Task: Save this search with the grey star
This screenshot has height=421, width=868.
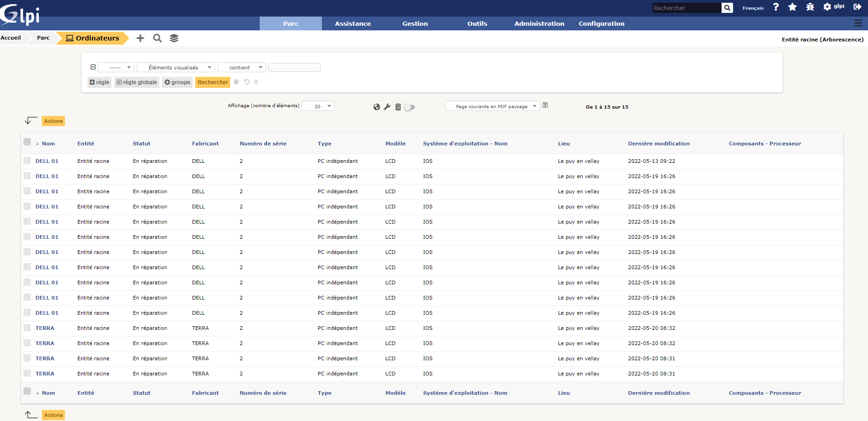Action: 236,82
